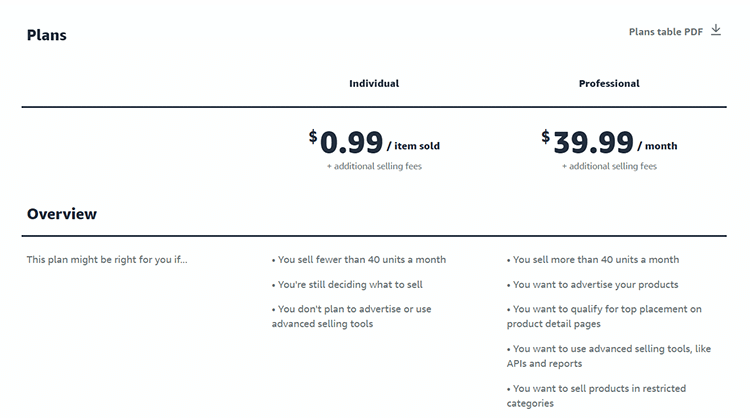This screenshot has height=418, width=750.
Task: Click the dollar sign beside 39.99
Action: pos(546,137)
